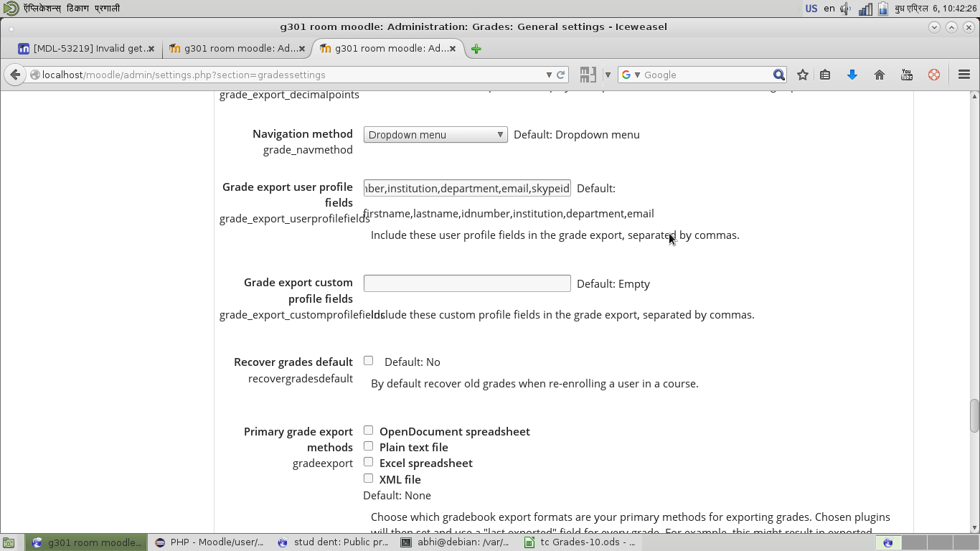Check the Plain text file option
Screen dimensions: 980x551
pos(368,446)
